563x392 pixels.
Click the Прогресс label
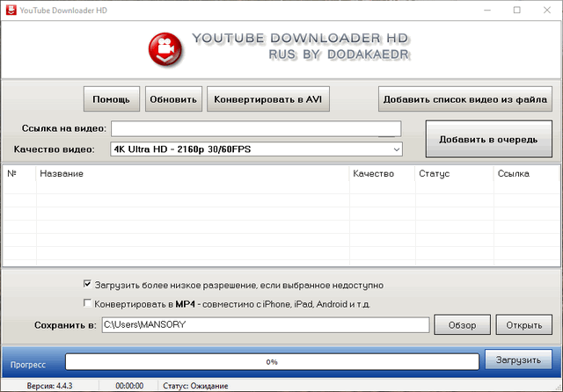click(x=28, y=365)
